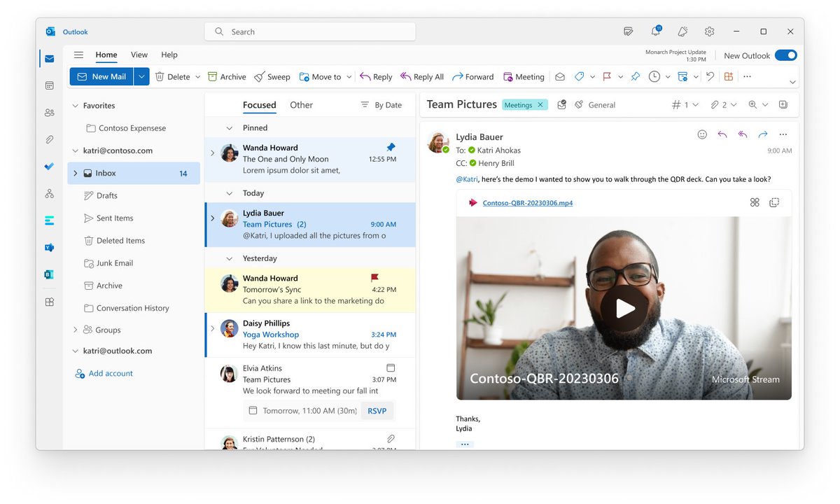This screenshot has height=504, width=840.
Task: Open the New Mail split-button dropdown
Action: 141,76
